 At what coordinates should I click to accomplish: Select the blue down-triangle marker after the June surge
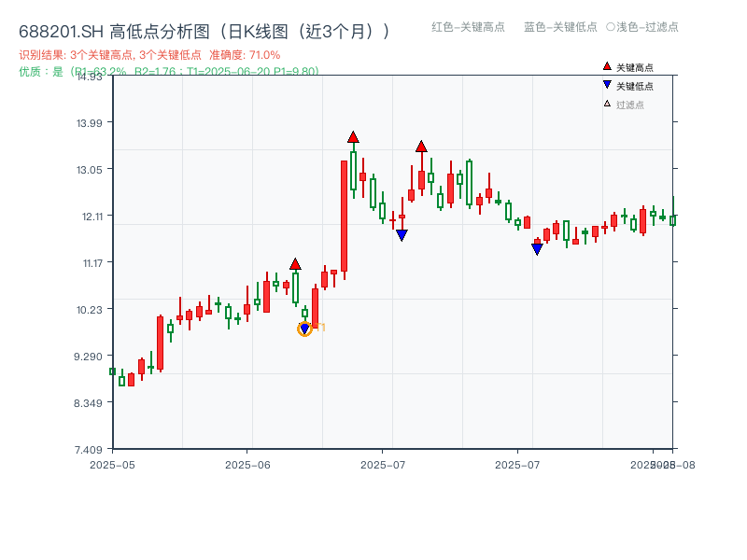tap(401, 233)
